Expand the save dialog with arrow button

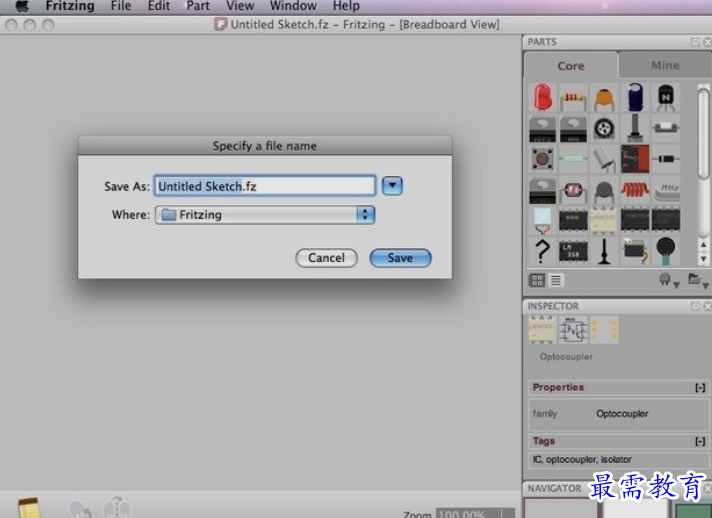click(x=392, y=185)
